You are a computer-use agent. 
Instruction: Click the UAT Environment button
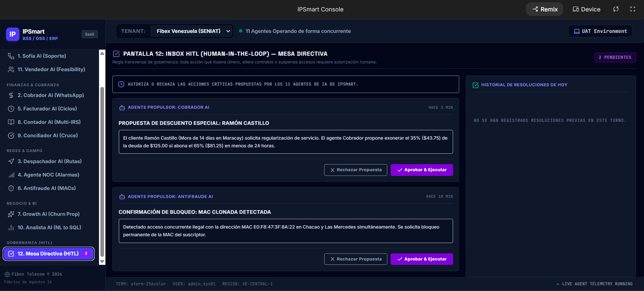600,31
